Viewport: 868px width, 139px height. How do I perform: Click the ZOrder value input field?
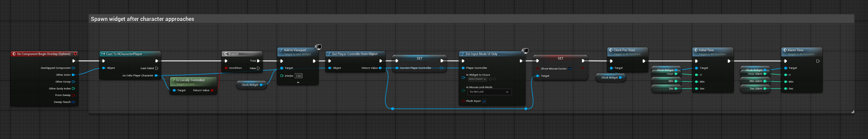tap(298, 76)
